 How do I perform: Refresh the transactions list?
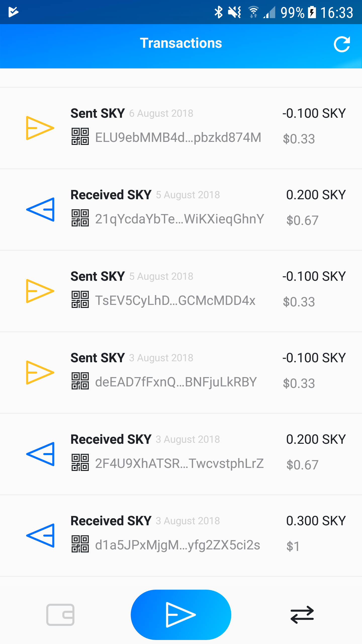point(342,44)
